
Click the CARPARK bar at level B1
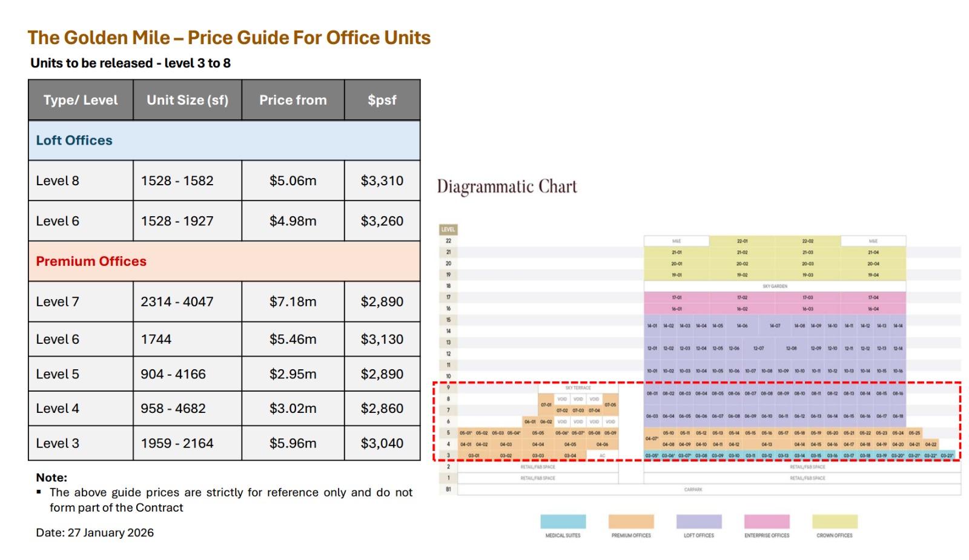tap(693, 489)
